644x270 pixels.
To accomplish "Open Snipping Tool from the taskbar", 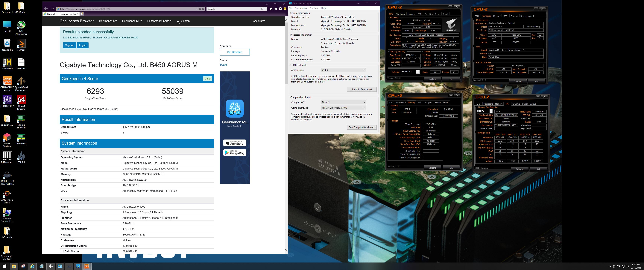I will tap(23, 266).
